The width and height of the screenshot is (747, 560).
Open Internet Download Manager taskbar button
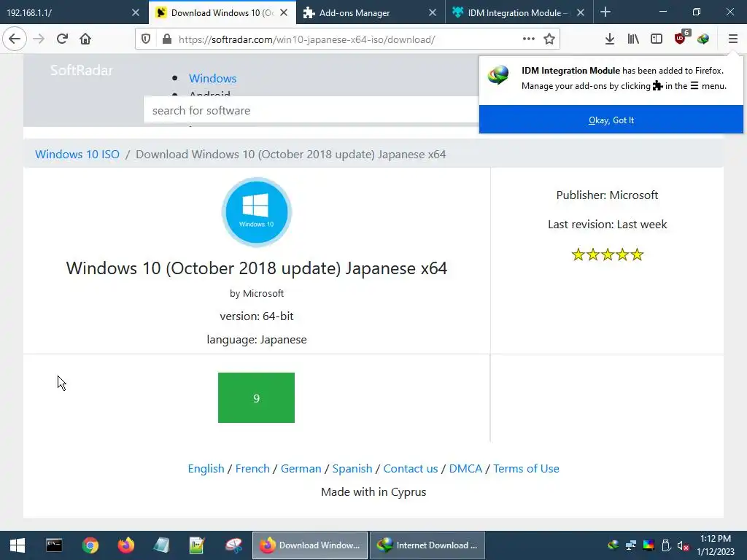pyautogui.click(x=427, y=545)
